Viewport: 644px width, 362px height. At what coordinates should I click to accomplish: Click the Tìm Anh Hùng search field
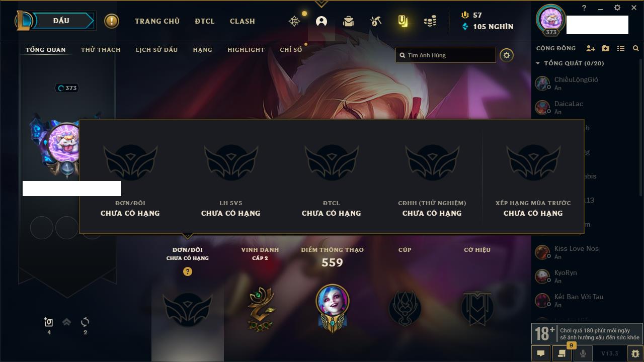click(x=446, y=55)
